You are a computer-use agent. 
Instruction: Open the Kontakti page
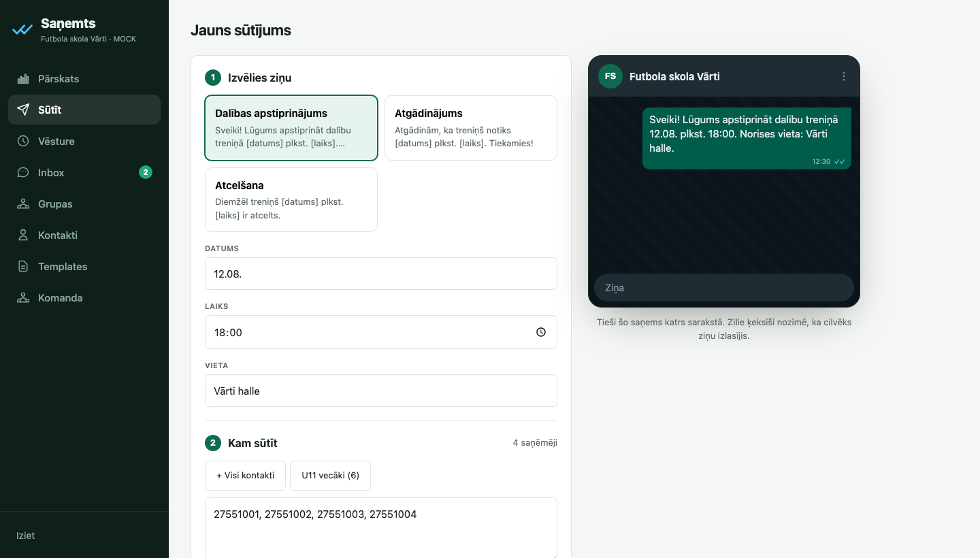point(84,235)
